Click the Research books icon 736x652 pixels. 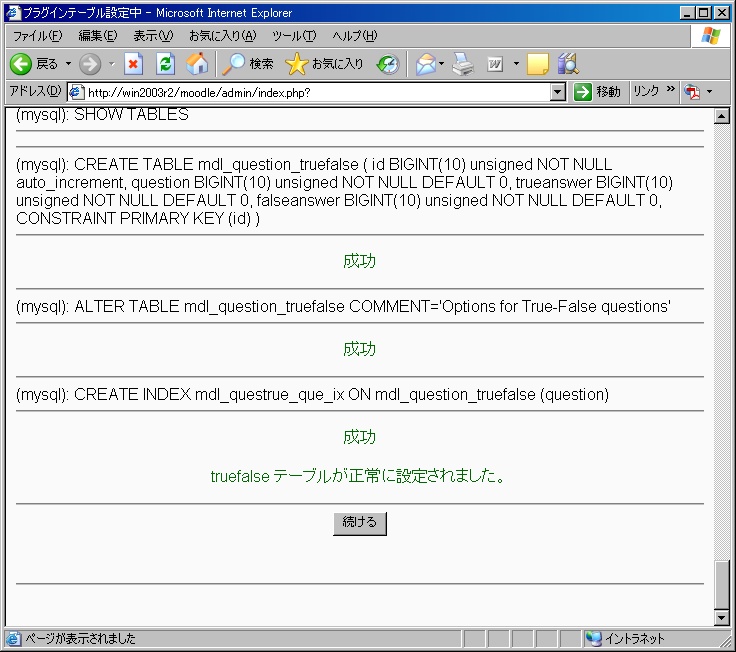pyautogui.click(x=568, y=64)
